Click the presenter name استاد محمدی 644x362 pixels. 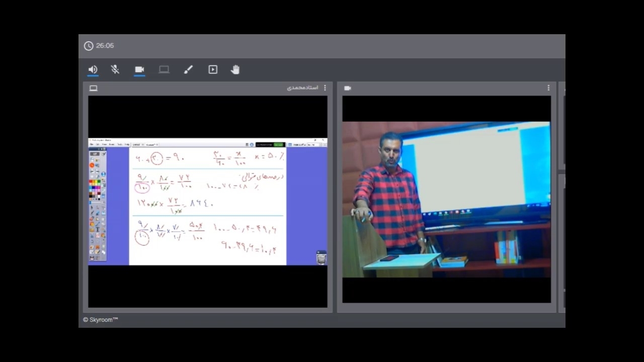tap(302, 88)
